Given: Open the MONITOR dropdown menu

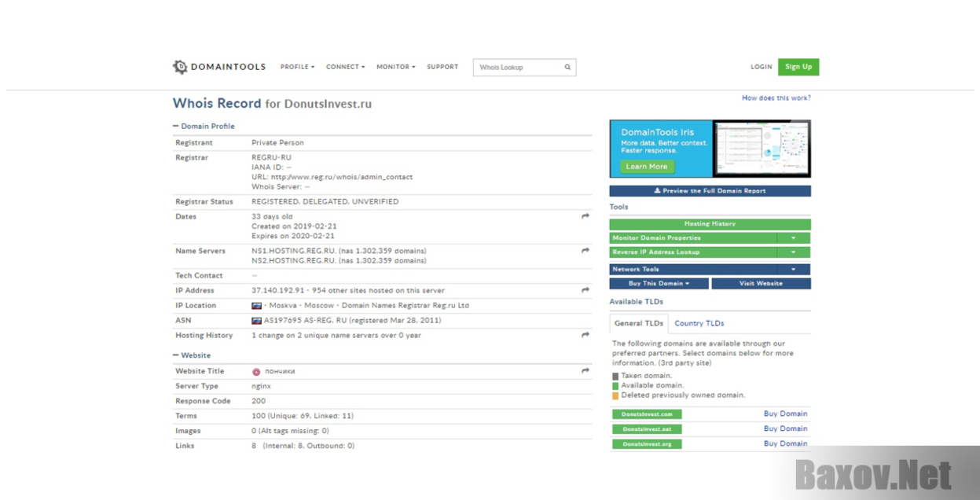Looking at the screenshot, I should click(396, 67).
